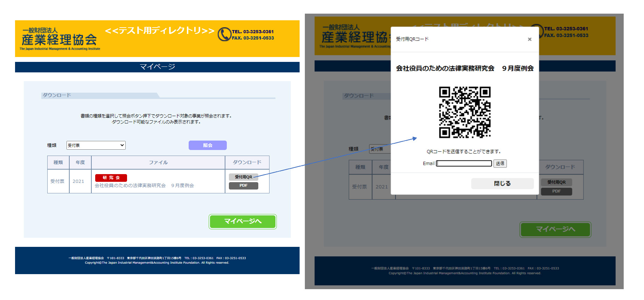Click the green マイページへ button on the undimmed page

pos(243,221)
